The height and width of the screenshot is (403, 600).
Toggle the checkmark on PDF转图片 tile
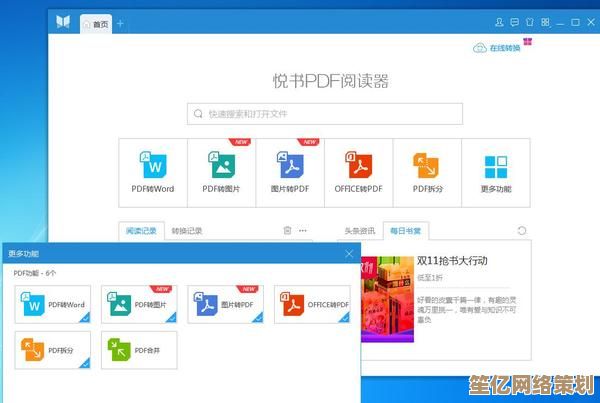(172, 318)
